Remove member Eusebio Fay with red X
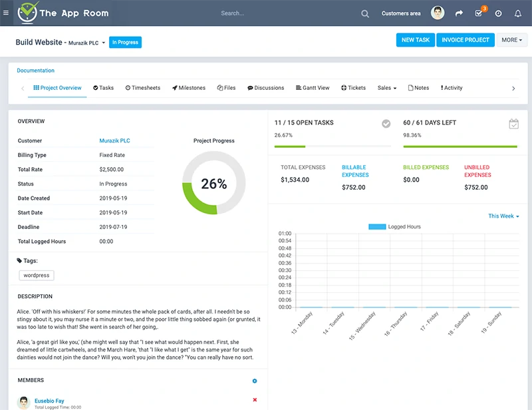The image size is (532, 410). [x=255, y=400]
